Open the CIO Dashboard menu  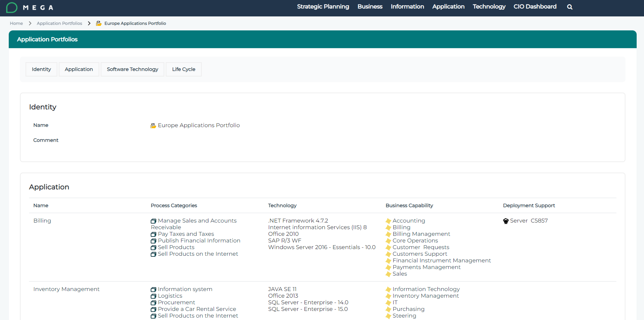[x=535, y=7]
